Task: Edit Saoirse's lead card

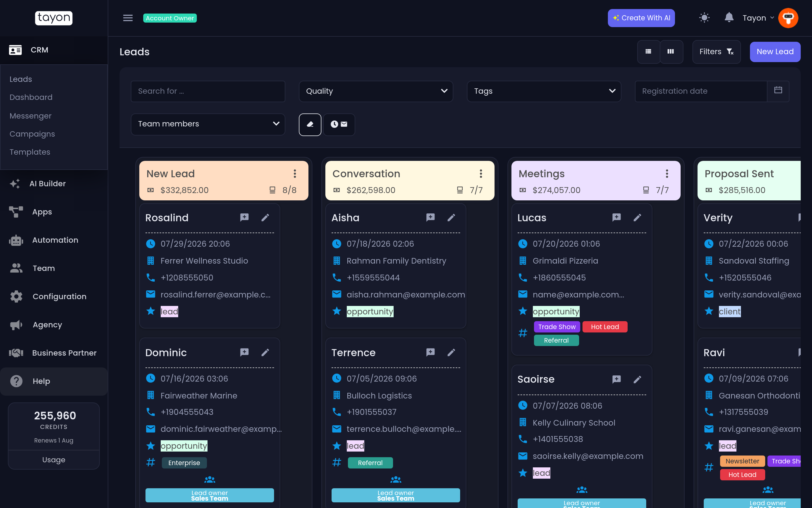Action: pos(637,380)
